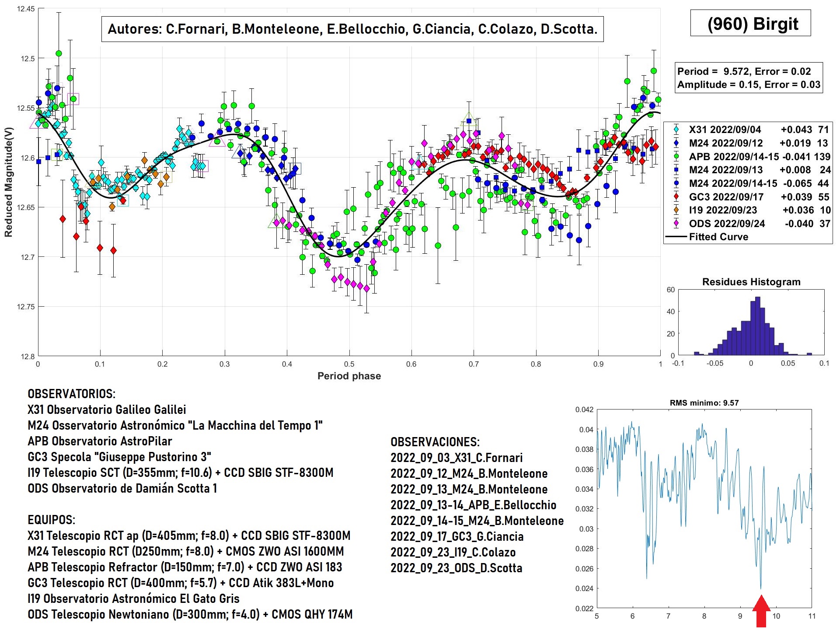Click the ODS magenta diamond legend marker

[x=676, y=224]
